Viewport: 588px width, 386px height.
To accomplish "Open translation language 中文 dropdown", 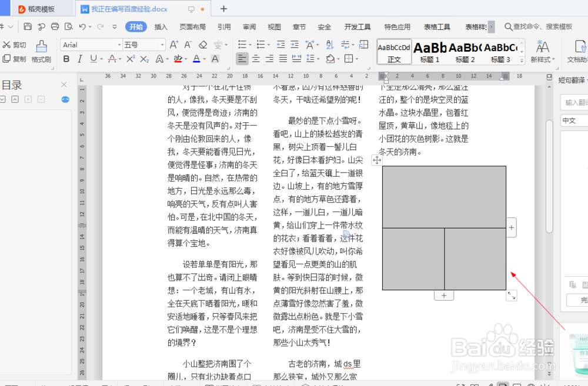I will [574, 120].
